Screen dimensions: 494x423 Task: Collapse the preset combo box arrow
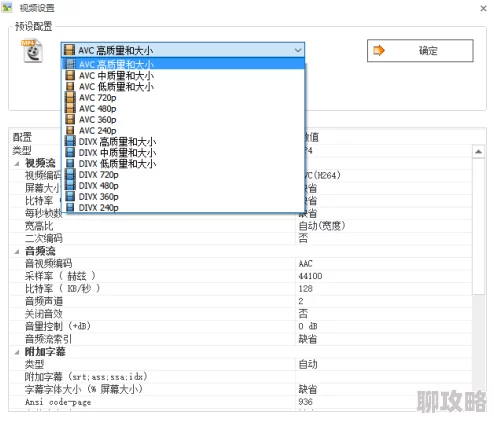pos(298,50)
